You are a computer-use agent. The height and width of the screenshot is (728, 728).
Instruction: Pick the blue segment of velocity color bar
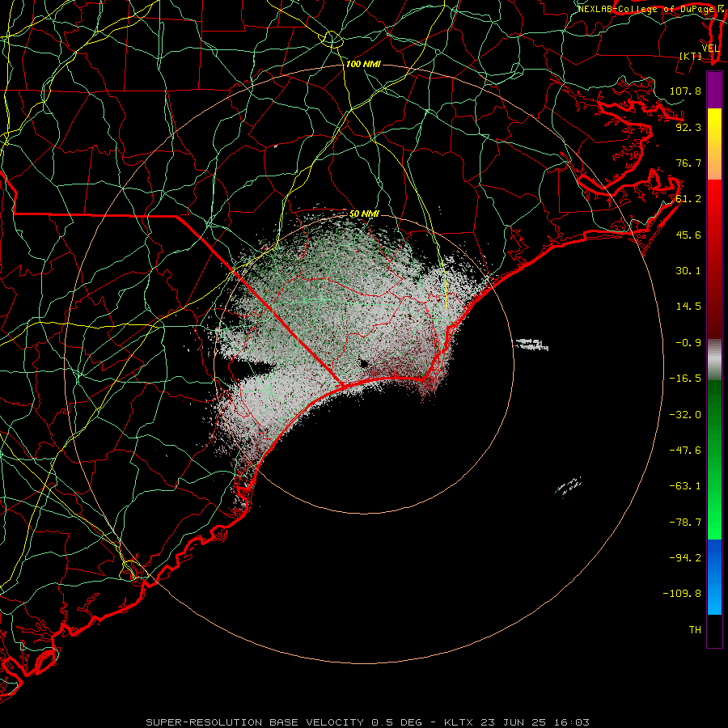click(x=714, y=577)
